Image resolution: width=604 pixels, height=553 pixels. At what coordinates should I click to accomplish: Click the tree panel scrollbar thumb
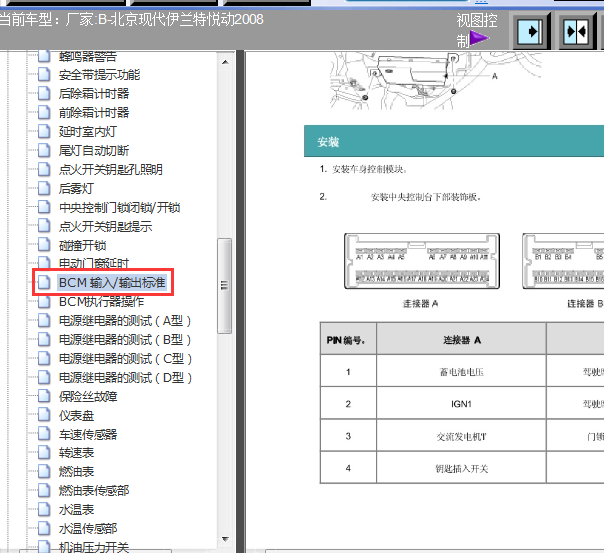coord(225,285)
